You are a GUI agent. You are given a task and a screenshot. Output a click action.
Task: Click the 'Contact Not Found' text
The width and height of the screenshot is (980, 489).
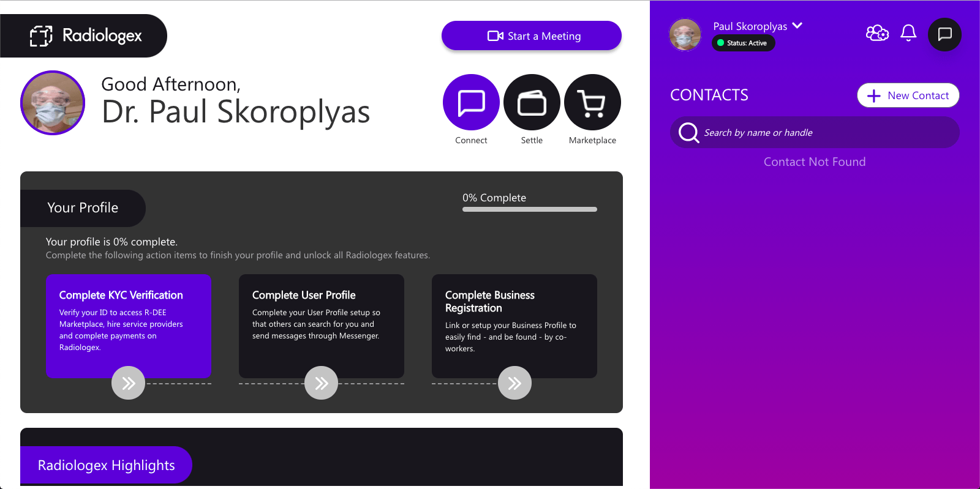point(815,162)
